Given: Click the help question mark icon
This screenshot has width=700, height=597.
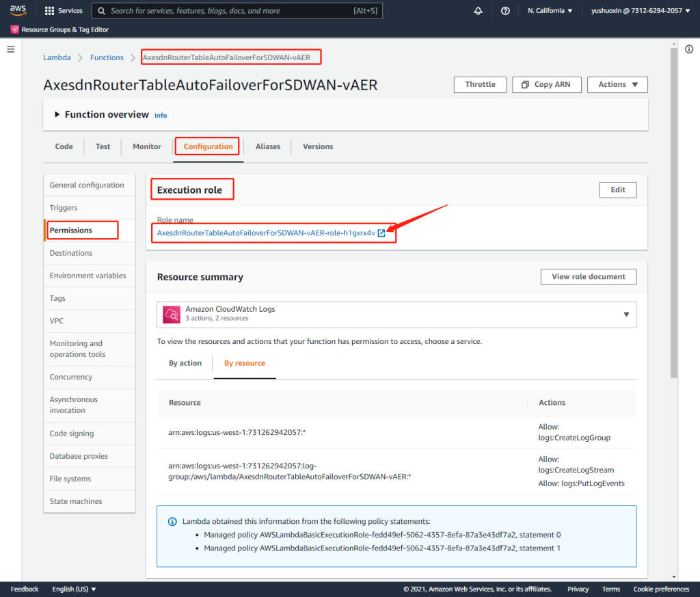Looking at the screenshot, I should pos(505,11).
